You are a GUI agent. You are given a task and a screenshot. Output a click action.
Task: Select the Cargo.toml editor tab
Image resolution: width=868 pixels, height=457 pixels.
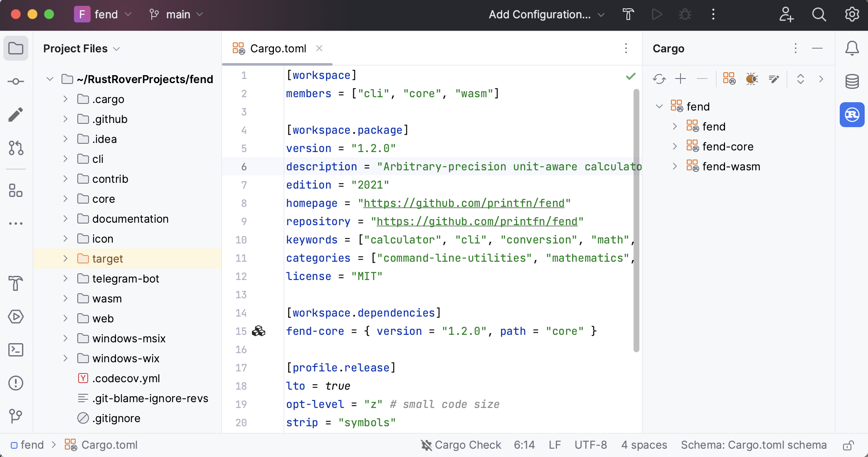click(278, 49)
